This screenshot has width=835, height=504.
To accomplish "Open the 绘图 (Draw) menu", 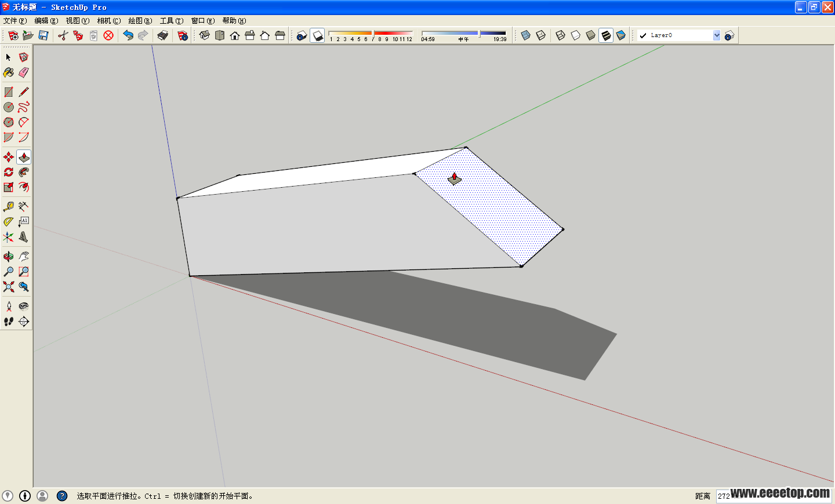I will tap(140, 21).
